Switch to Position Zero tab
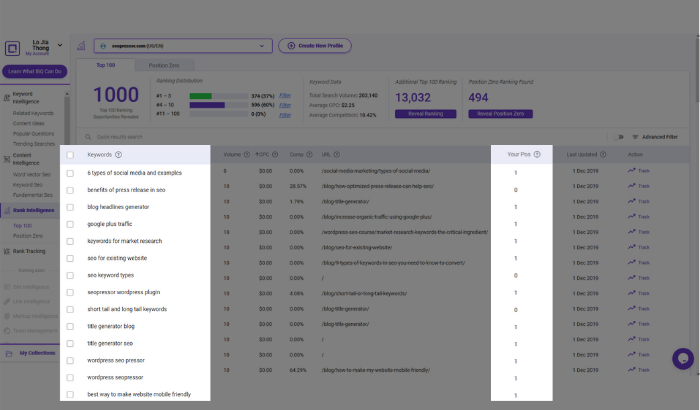700x410 pixels. point(164,65)
